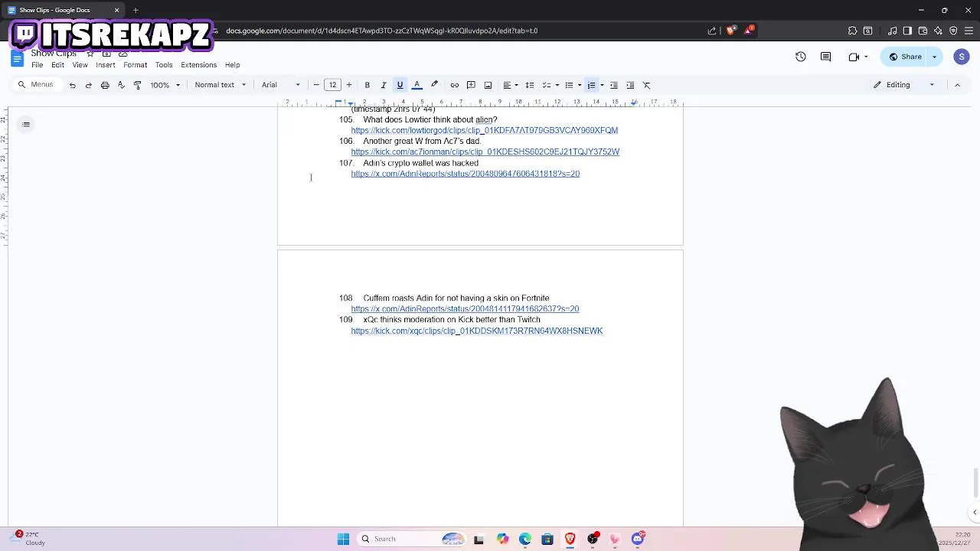The height and width of the screenshot is (551, 980).
Task: Click the font size 12 field
Action: click(x=332, y=85)
